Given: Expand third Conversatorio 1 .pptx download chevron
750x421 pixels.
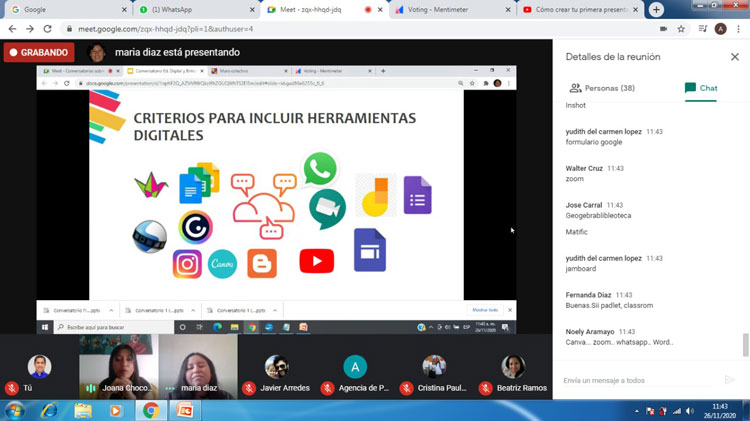Looking at the screenshot, I should [x=275, y=310].
